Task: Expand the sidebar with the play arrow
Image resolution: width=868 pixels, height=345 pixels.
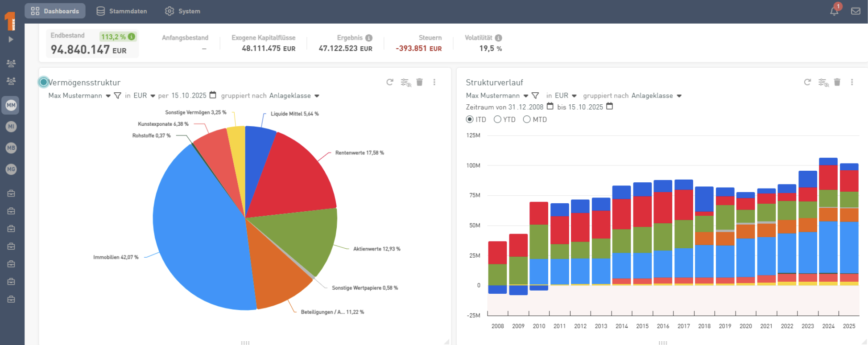Action: click(x=11, y=39)
